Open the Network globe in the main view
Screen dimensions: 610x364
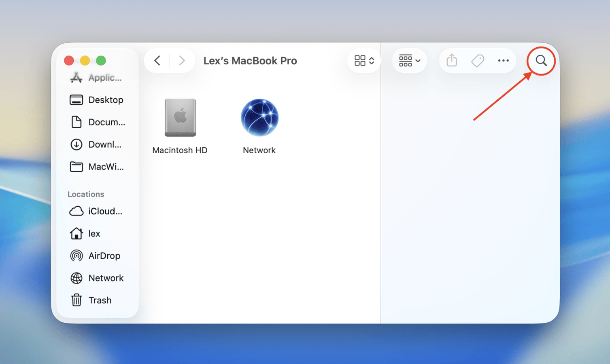coord(259,117)
